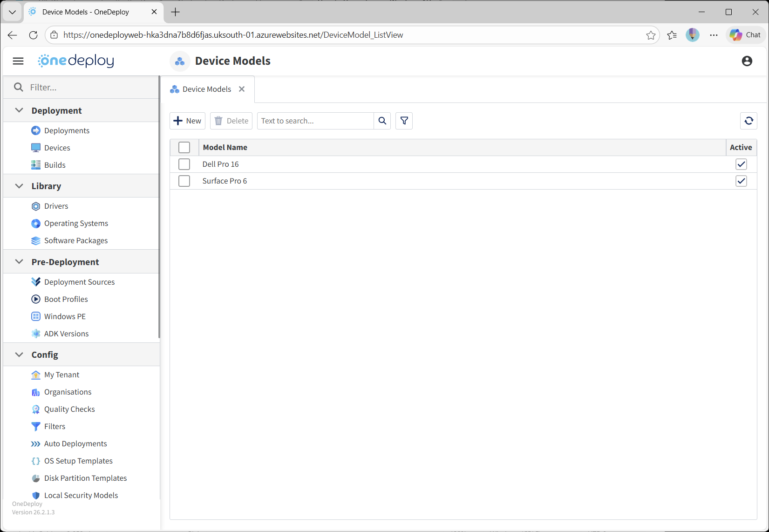Open Windows PE in the sidebar
The image size is (769, 532).
65,316
